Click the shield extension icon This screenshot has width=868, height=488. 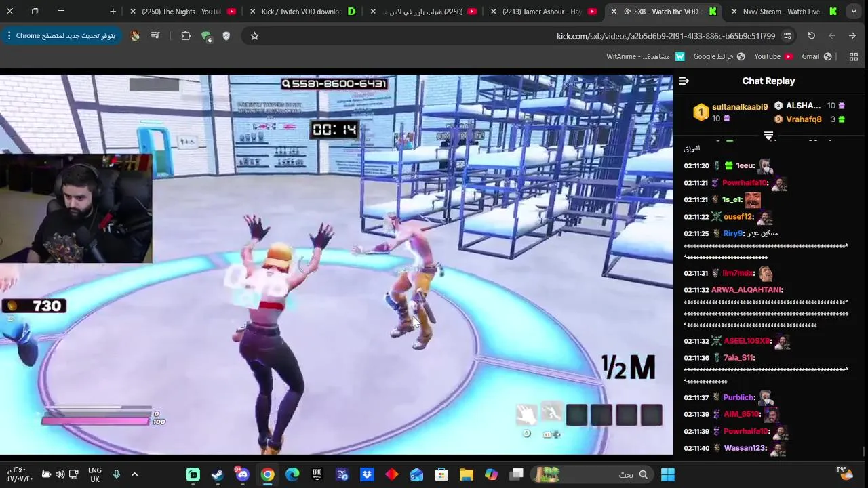point(226,36)
